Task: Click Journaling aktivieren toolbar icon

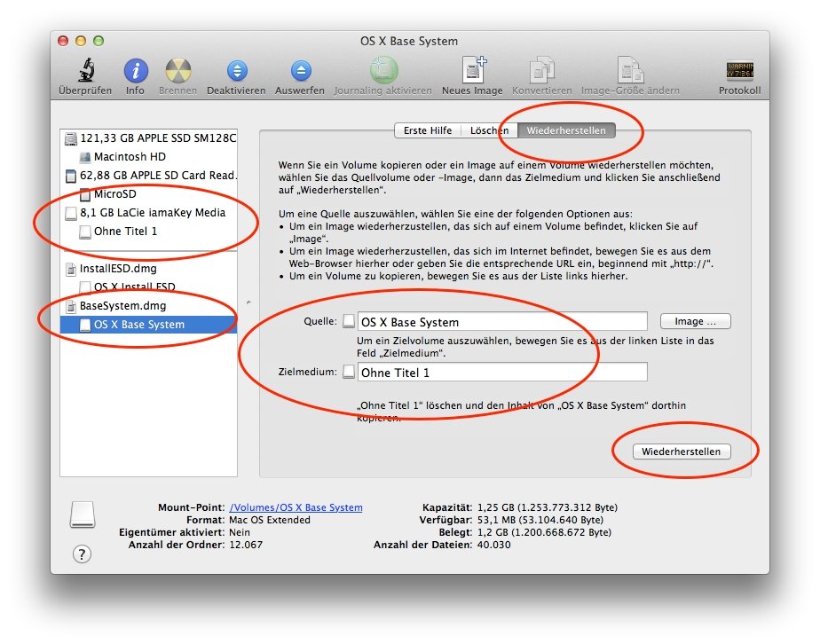Action: pos(384,70)
